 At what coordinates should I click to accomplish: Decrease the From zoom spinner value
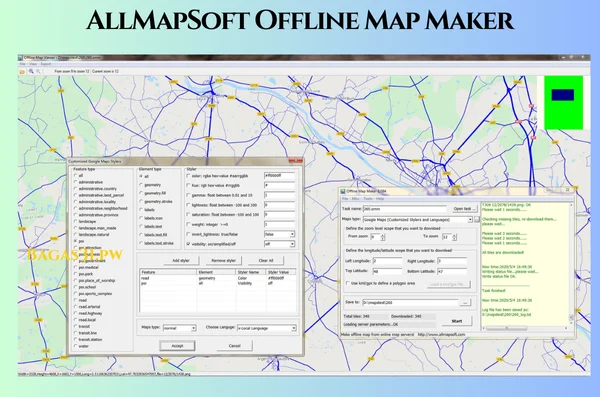click(382, 239)
